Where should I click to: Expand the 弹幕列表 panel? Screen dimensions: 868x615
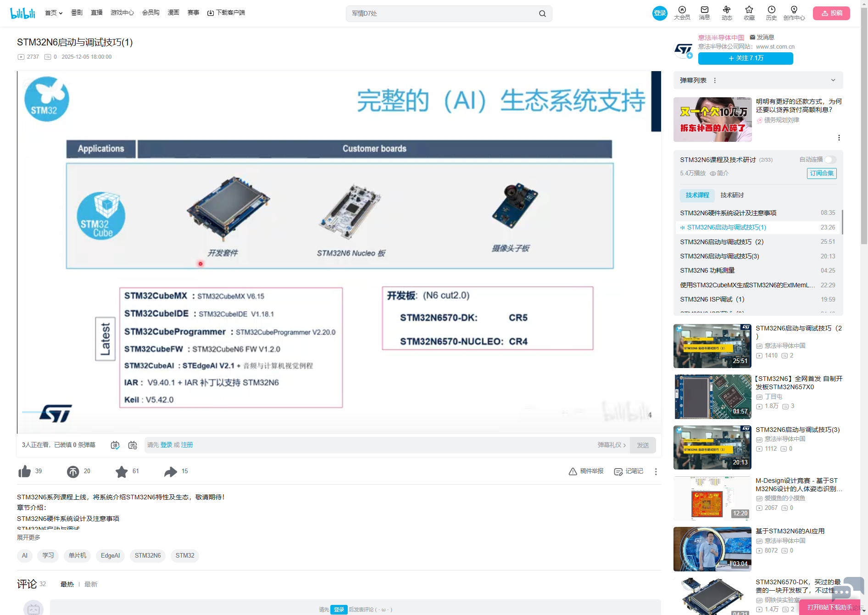pos(833,80)
